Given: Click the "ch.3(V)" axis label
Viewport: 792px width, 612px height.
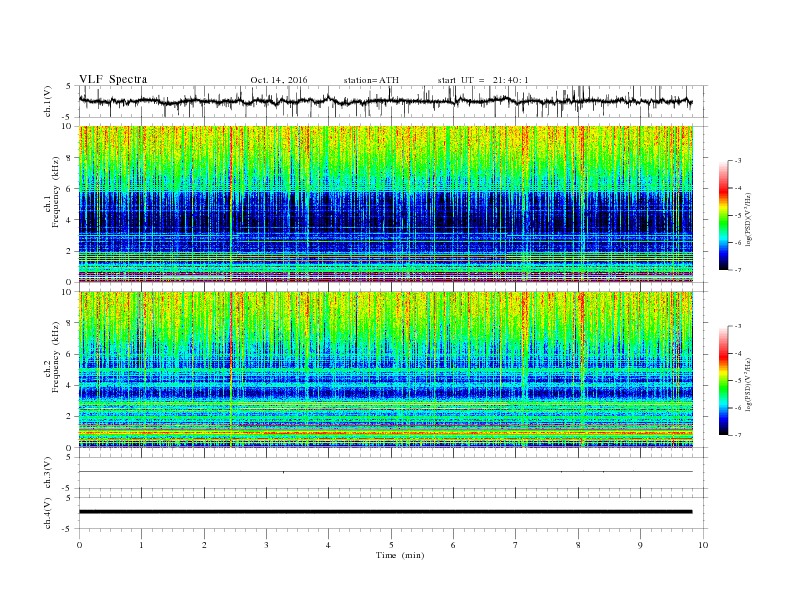Looking at the screenshot, I should pos(48,473).
